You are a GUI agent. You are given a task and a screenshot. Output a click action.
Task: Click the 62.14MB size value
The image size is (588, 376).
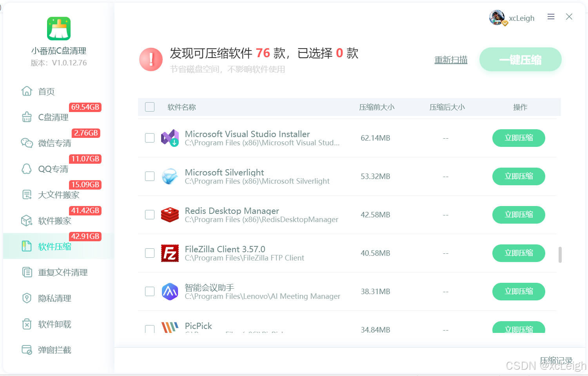pos(376,138)
